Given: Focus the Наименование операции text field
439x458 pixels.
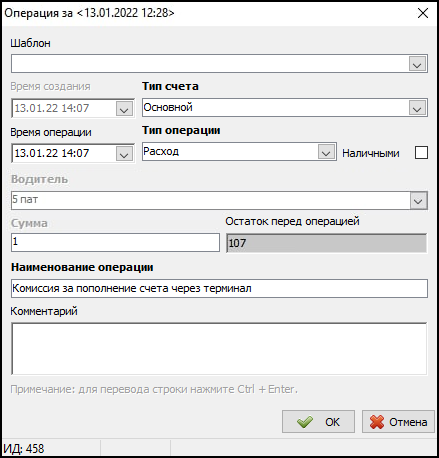Looking at the screenshot, I should click(219, 288).
